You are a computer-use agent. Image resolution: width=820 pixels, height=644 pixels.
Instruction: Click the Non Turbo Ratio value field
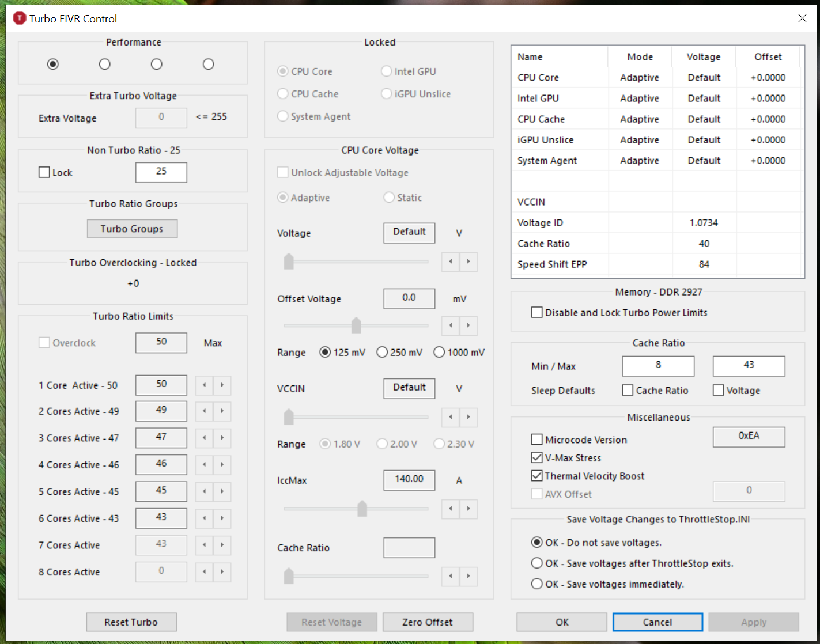click(x=161, y=172)
